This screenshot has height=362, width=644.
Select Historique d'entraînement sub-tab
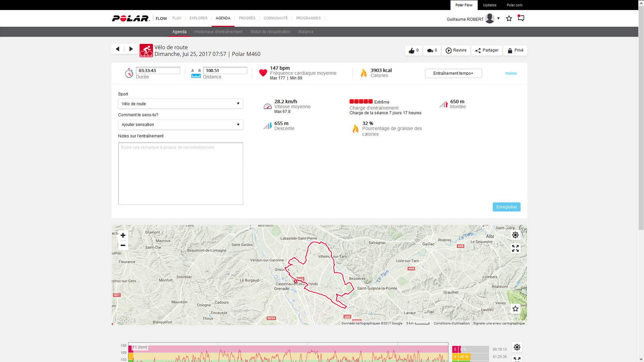[x=218, y=32]
